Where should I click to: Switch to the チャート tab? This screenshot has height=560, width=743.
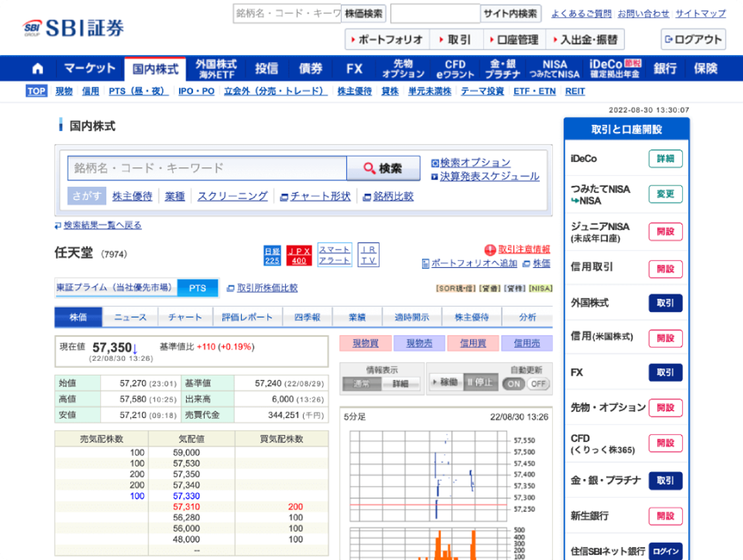(x=185, y=316)
